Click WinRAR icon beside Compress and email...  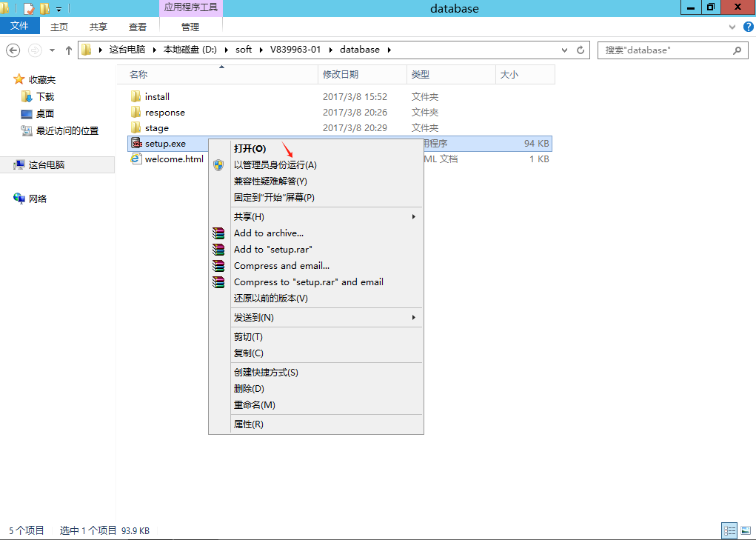click(219, 266)
